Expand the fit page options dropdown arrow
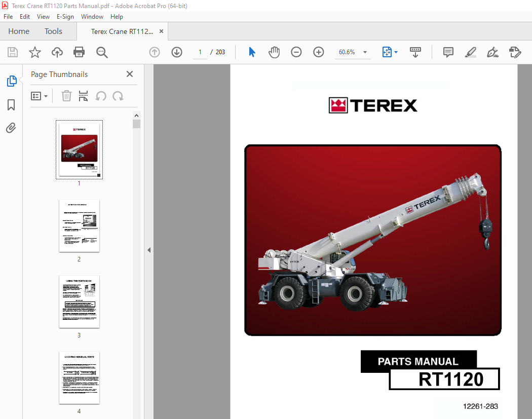The width and height of the screenshot is (532, 419). (x=396, y=52)
